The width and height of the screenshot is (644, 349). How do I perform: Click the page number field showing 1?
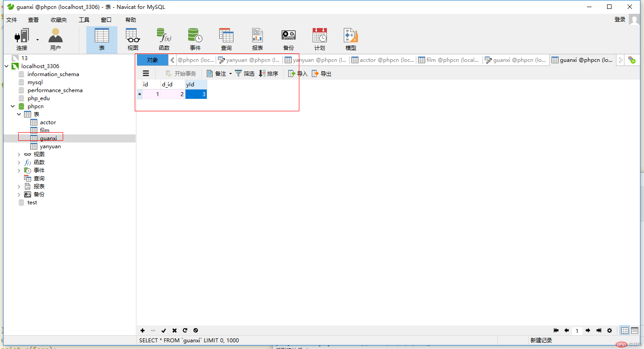click(577, 331)
